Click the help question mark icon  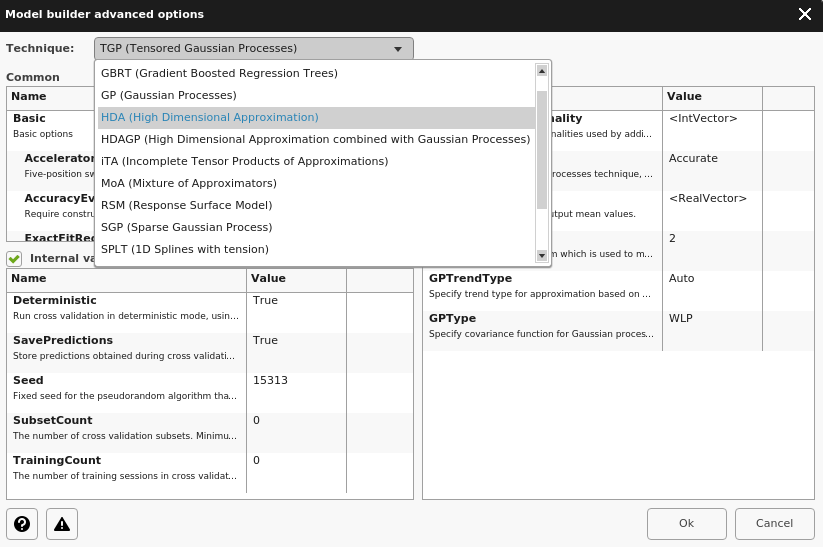(x=22, y=523)
